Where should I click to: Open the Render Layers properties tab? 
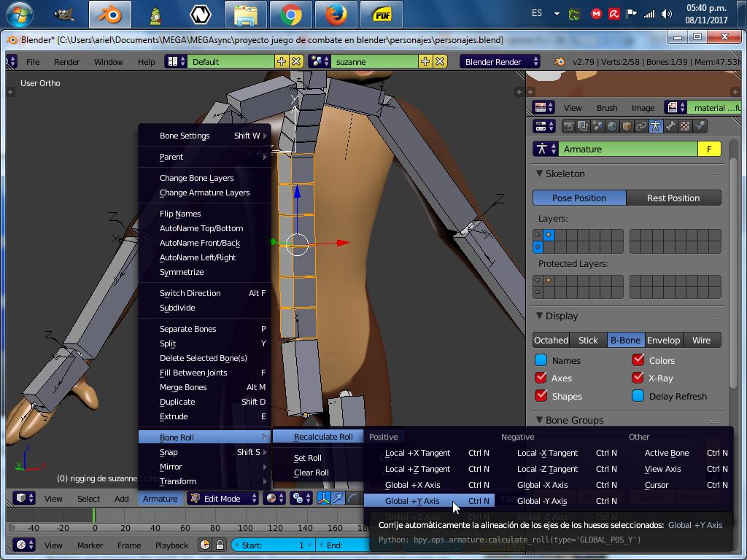click(583, 126)
